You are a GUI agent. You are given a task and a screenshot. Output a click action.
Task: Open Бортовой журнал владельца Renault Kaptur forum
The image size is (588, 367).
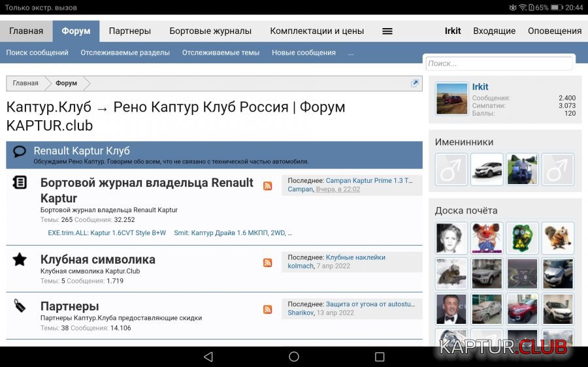point(147,191)
